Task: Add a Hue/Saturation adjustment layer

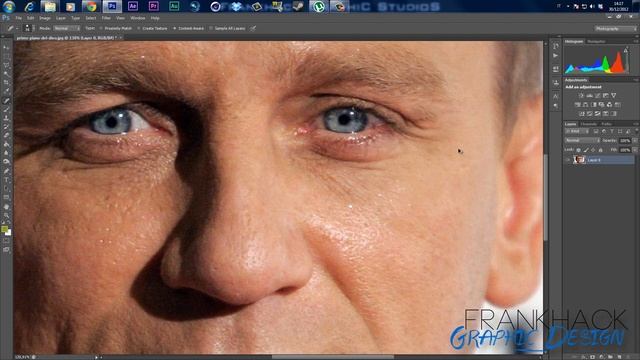Action: [x=577, y=105]
